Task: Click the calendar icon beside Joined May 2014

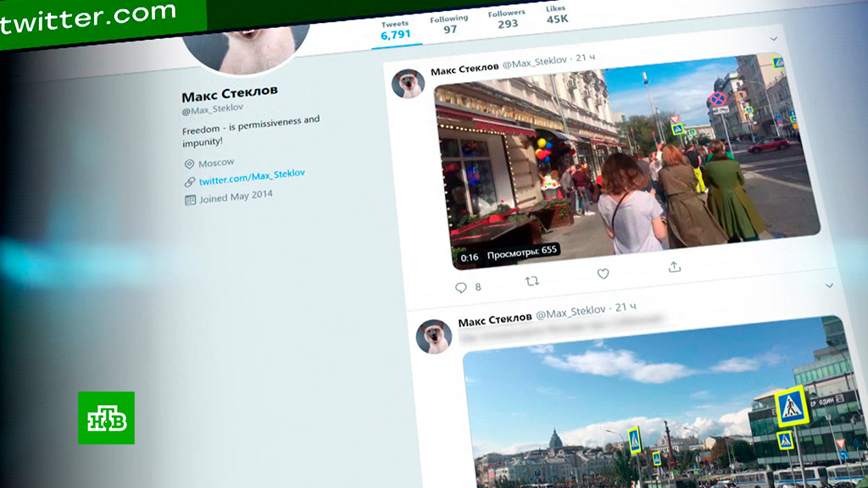Action: 190,200
